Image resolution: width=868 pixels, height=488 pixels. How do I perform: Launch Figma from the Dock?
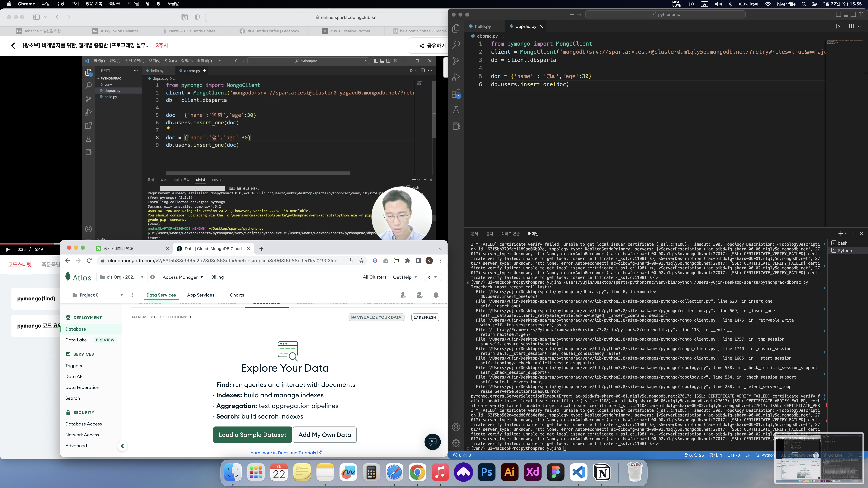pos(556,472)
